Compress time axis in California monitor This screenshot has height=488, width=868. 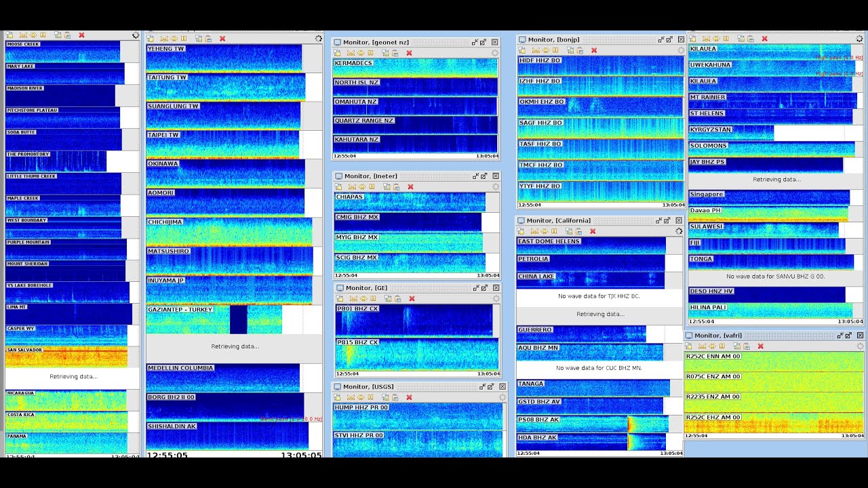pyautogui.click(x=535, y=231)
